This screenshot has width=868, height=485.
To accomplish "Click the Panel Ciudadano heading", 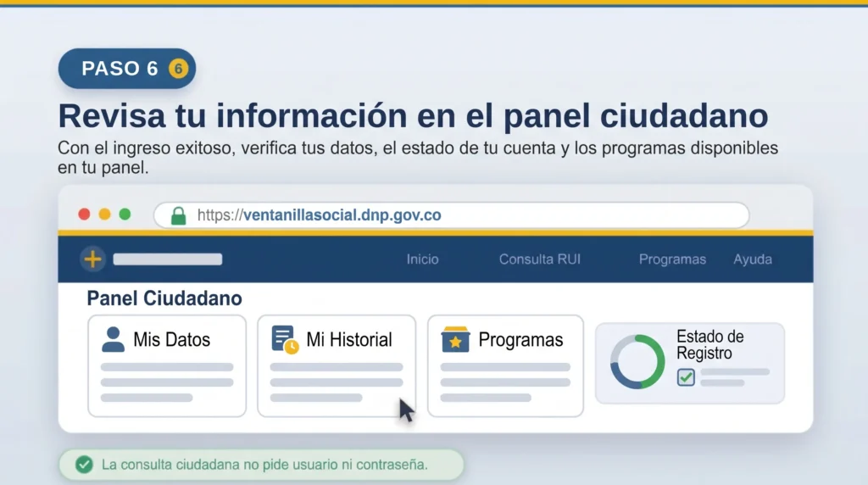I will (164, 298).
